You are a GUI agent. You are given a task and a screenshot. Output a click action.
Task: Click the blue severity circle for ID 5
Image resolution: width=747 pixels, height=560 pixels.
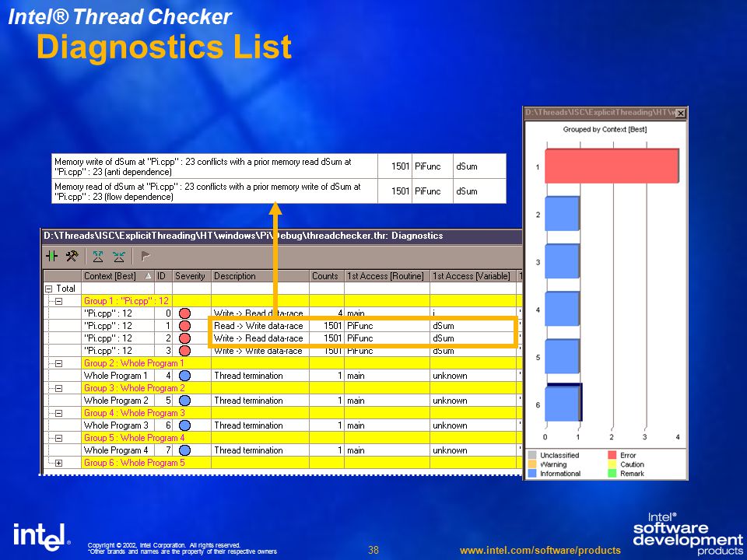185,401
